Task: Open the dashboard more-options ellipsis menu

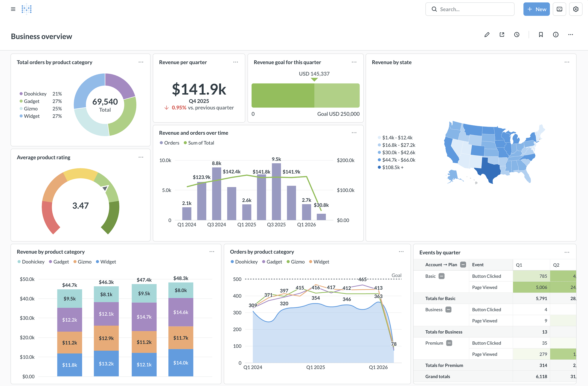Action: point(570,34)
